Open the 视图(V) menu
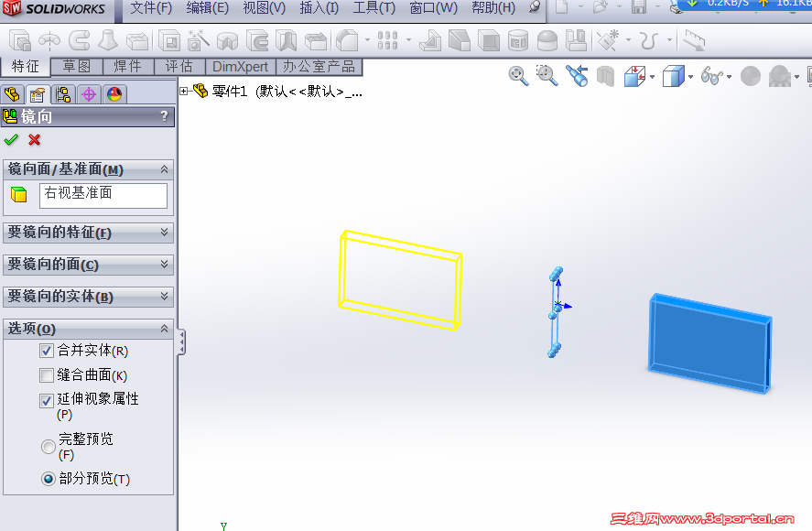812x531 pixels. tap(265, 7)
